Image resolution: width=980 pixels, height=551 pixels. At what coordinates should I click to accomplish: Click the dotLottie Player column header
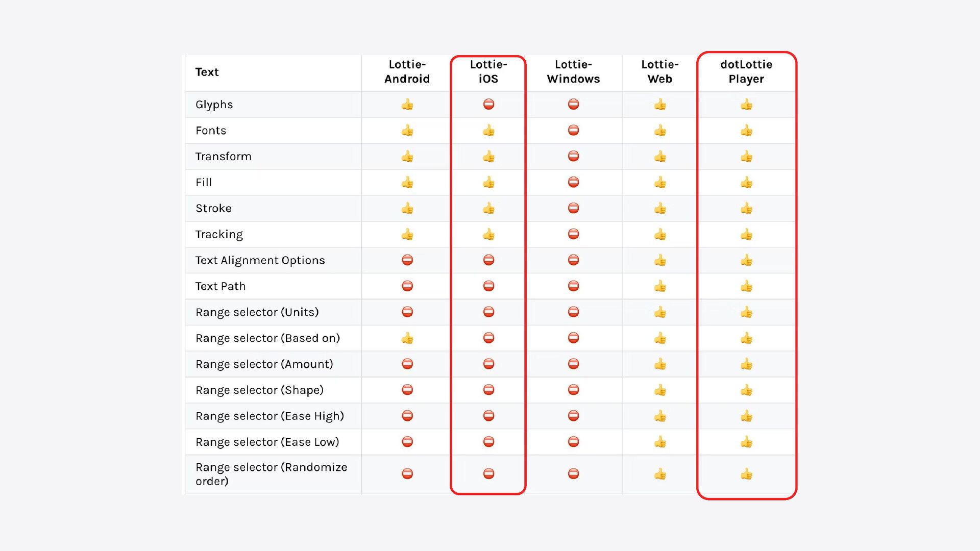pos(746,72)
